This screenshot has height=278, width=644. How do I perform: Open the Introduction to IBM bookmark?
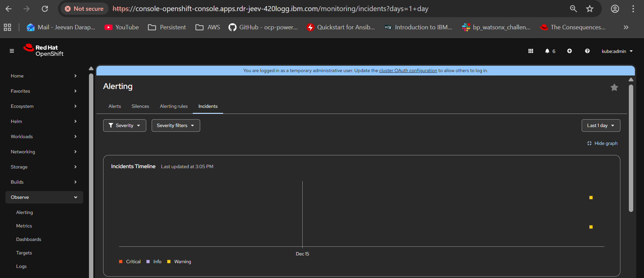(x=418, y=27)
